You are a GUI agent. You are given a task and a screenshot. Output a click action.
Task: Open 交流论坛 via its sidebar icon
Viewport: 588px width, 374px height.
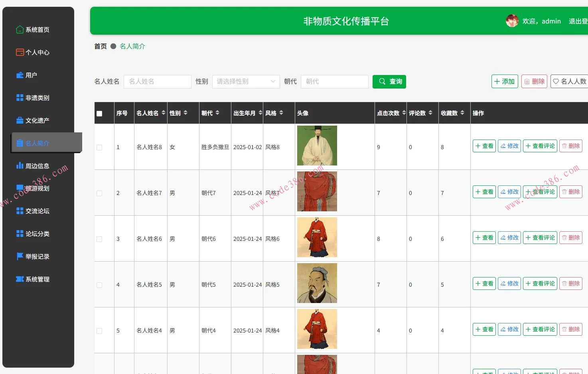(x=20, y=211)
